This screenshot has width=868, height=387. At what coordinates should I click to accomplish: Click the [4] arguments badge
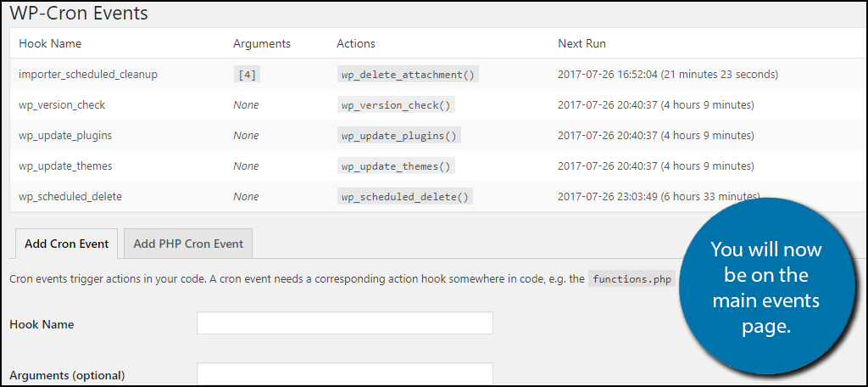pos(247,75)
